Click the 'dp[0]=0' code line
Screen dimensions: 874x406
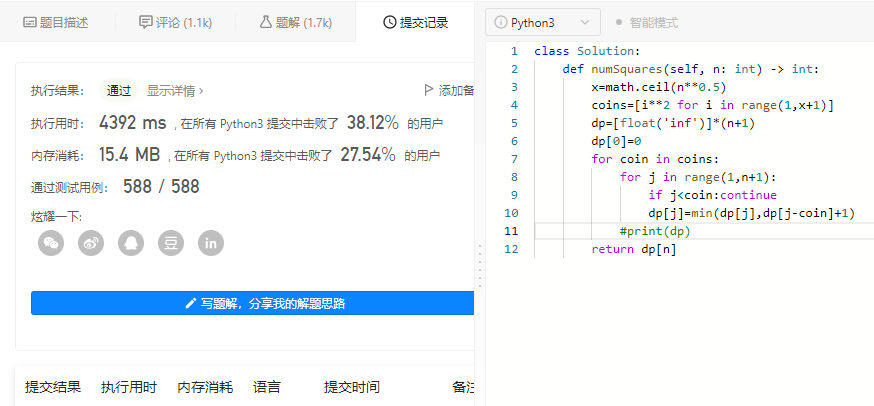(x=616, y=141)
